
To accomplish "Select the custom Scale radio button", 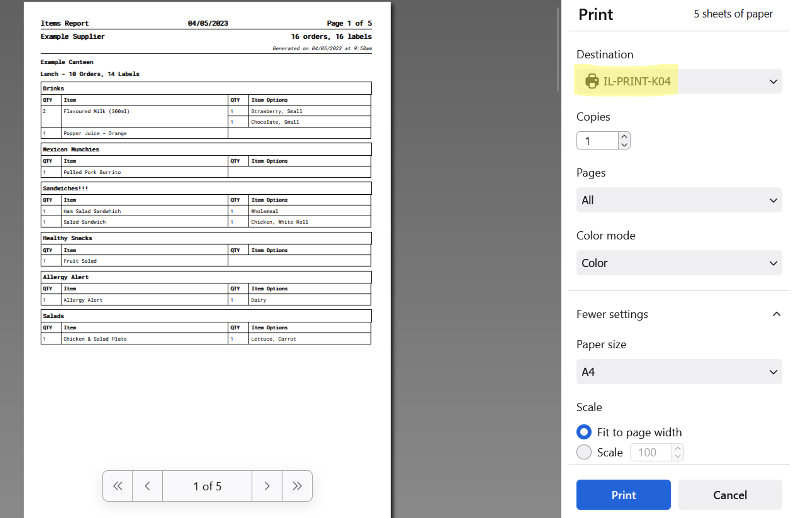I will [x=584, y=452].
